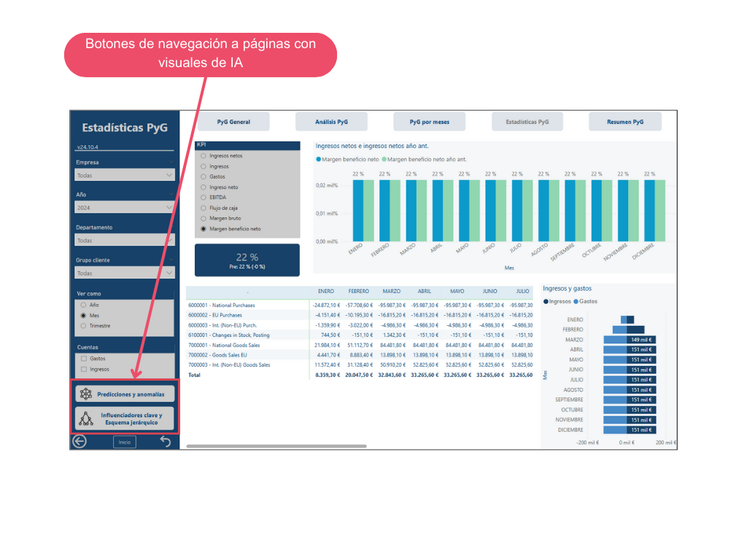Select the EBITDA KPI radio option

tap(204, 197)
